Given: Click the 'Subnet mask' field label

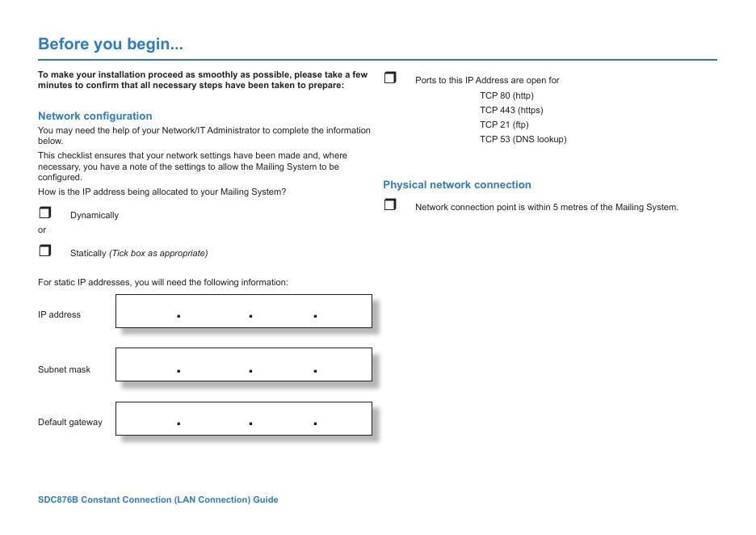Looking at the screenshot, I should pos(64,369).
